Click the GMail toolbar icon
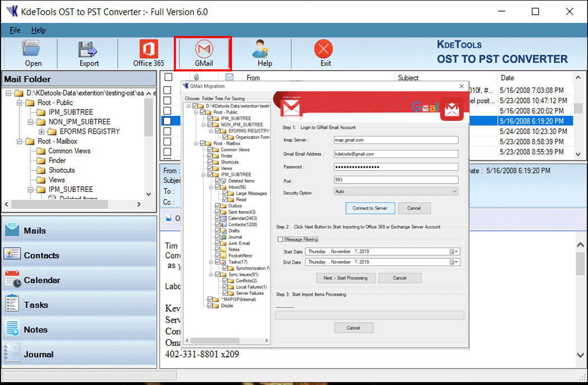 tap(203, 54)
